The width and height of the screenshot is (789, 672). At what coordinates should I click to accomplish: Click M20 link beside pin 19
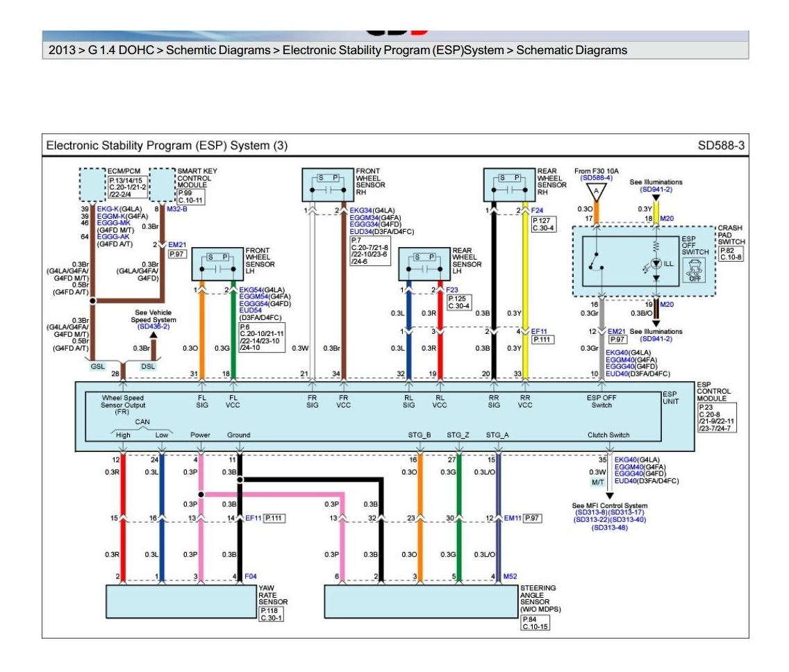click(x=667, y=304)
